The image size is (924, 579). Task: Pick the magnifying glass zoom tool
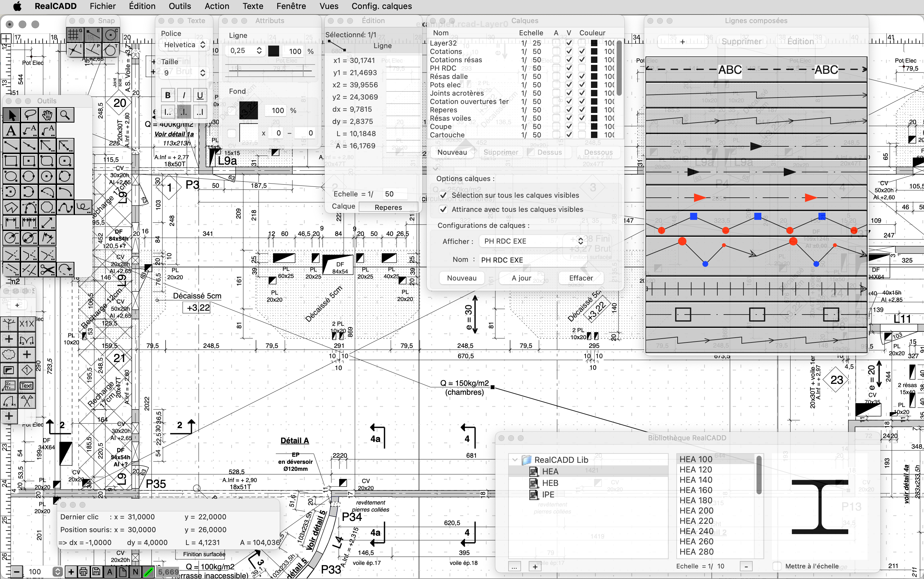[x=65, y=115]
